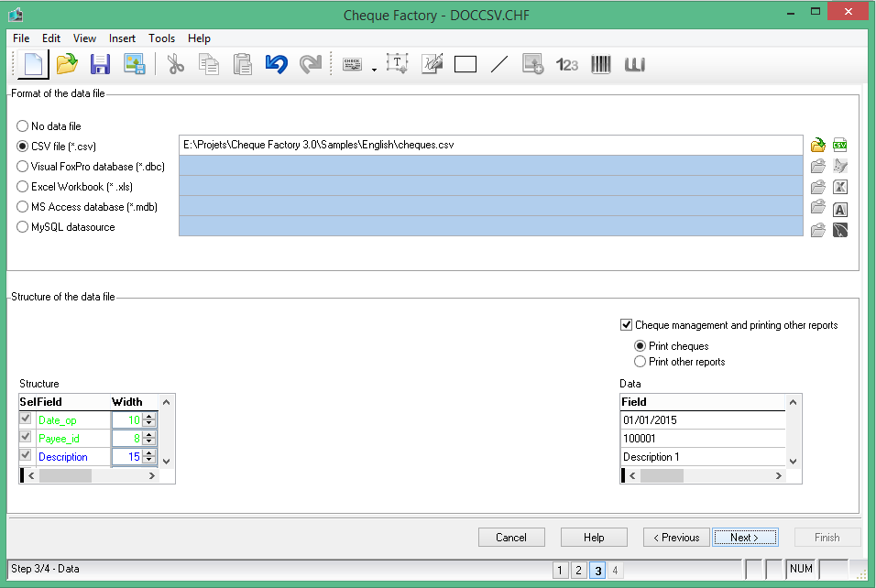The image size is (876, 588).
Task: Cut selection with the scissors icon
Action: 175,64
